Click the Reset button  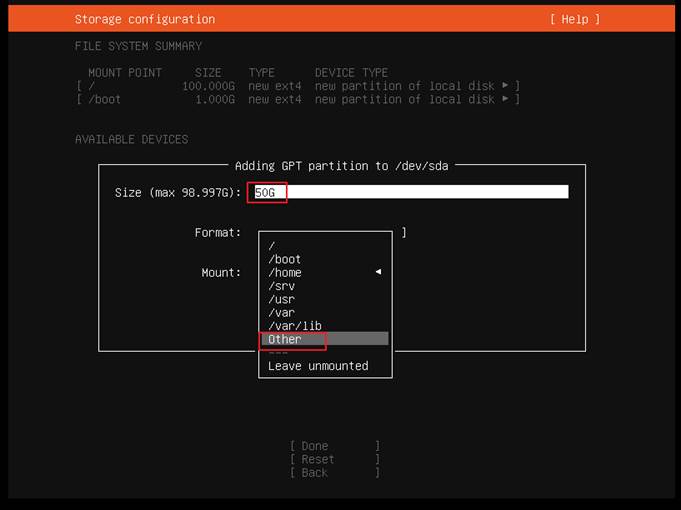click(335, 459)
